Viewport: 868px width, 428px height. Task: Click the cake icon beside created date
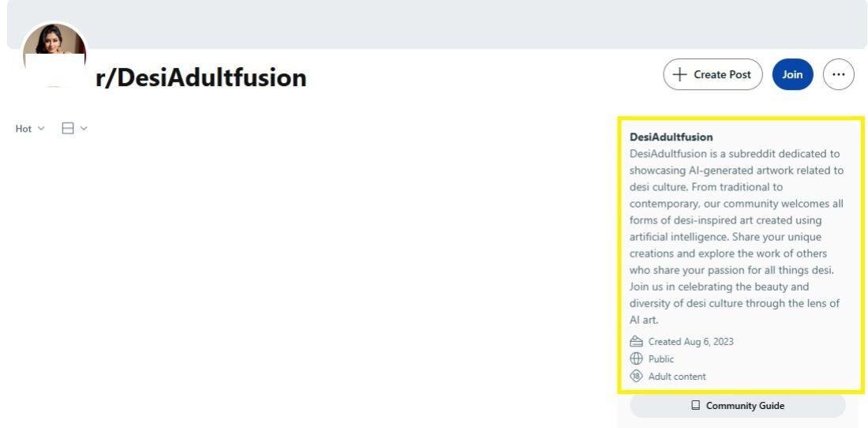click(636, 342)
